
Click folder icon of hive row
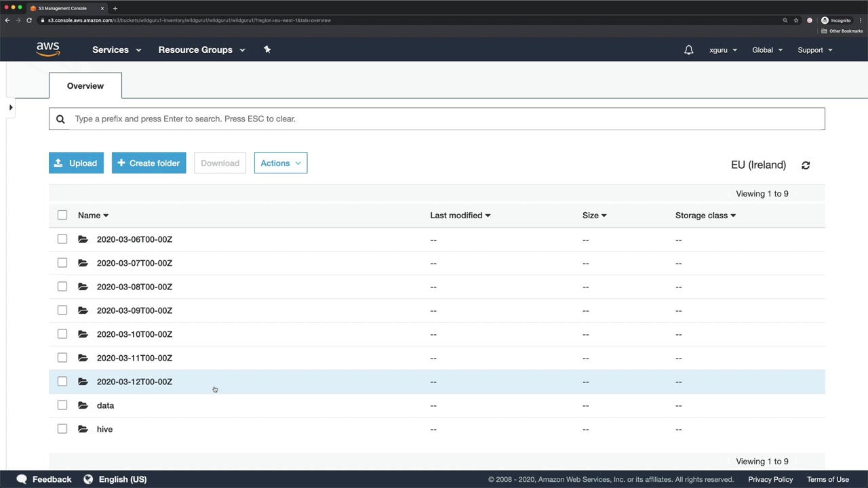83,429
